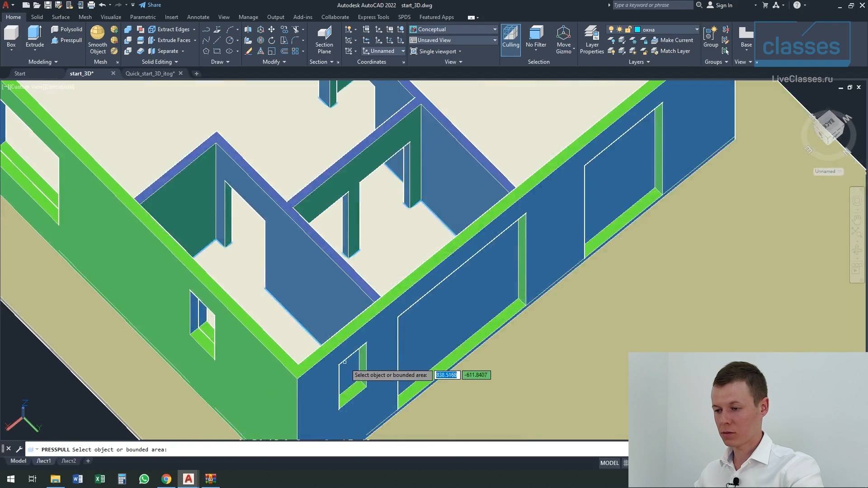Viewport: 868px width, 488px height.
Task: Select the Move Gizmo tool
Action: pyautogui.click(x=563, y=40)
